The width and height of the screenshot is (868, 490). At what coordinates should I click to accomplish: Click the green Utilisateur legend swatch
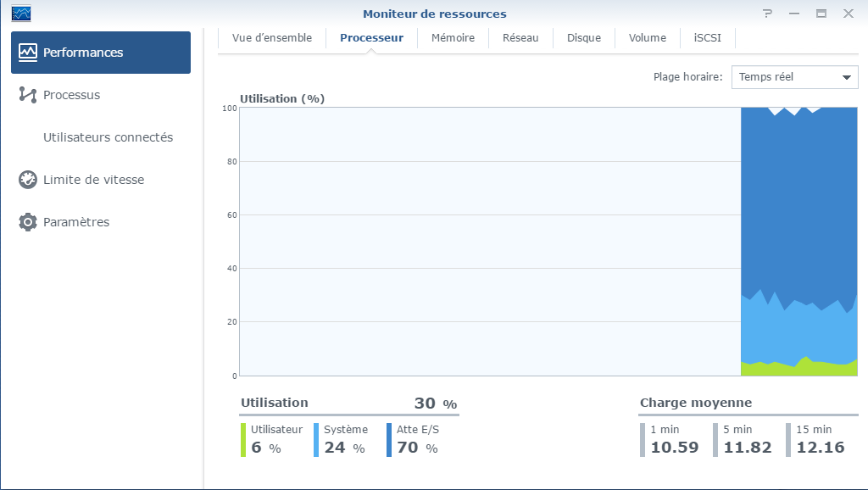[243, 440]
